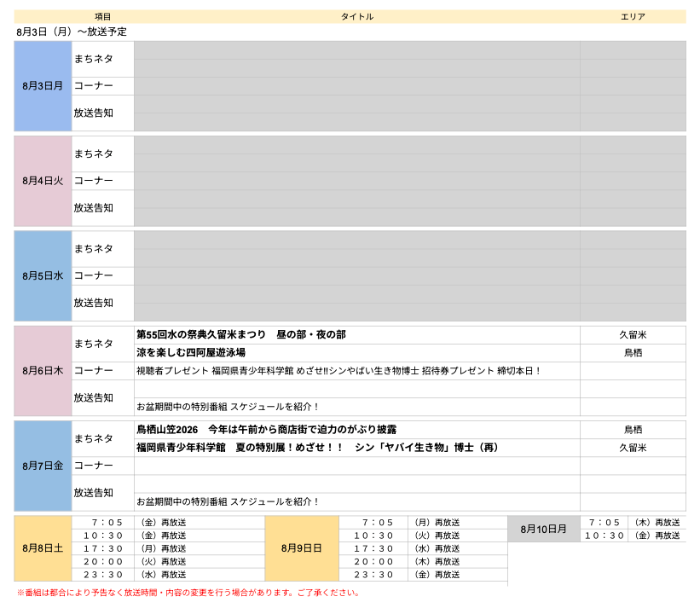Click 放送告知 label for 8月5日水

pyautogui.click(x=94, y=303)
